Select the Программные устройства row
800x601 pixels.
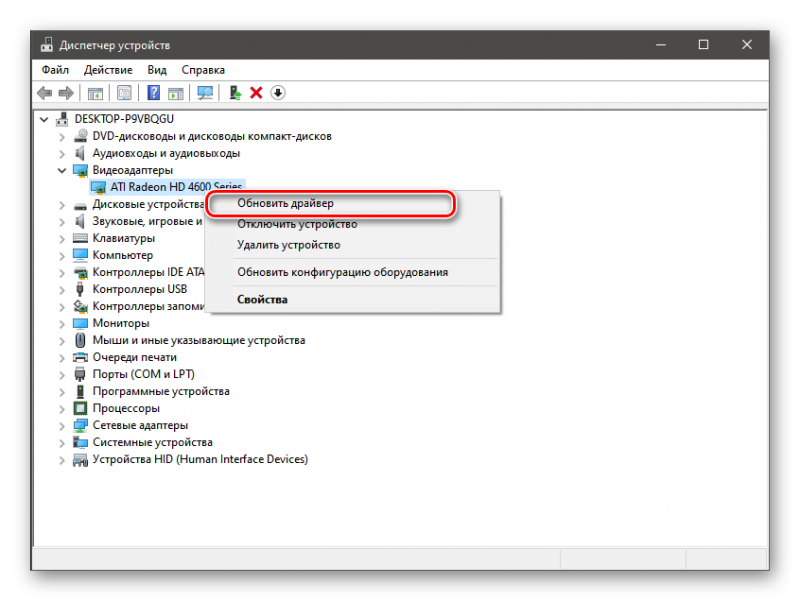coord(161,391)
